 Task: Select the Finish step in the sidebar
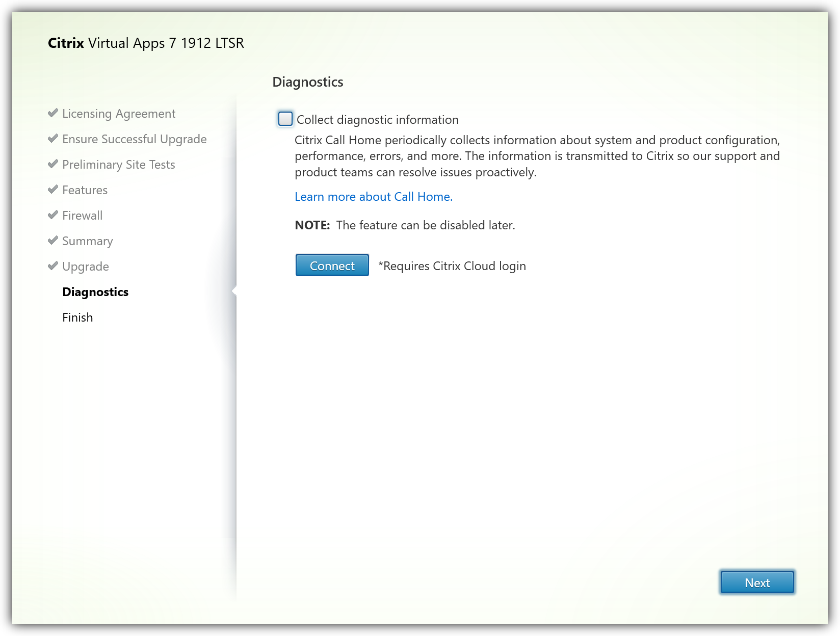[77, 317]
